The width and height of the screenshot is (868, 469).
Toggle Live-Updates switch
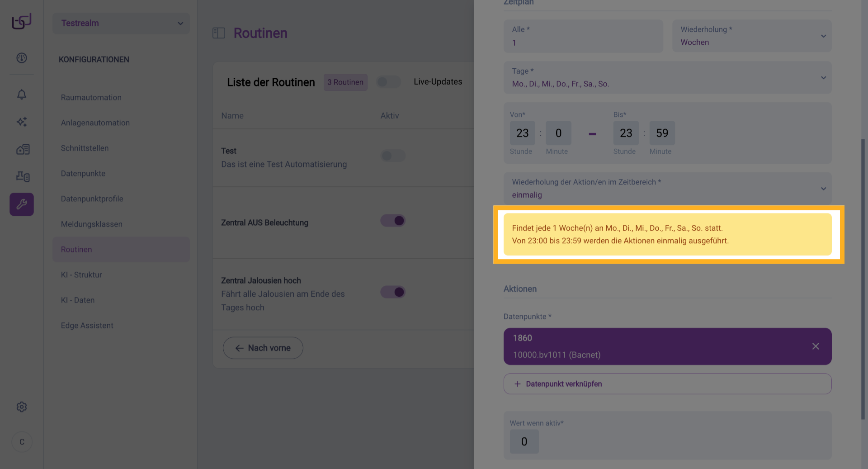point(388,82)
